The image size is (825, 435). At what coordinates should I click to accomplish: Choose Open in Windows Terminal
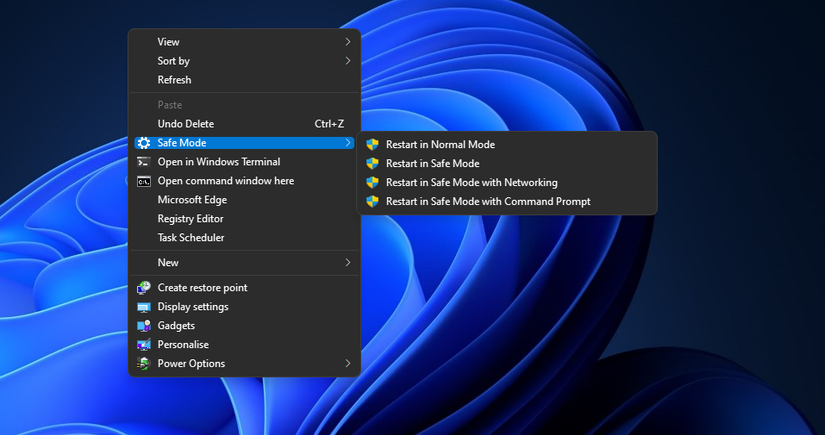click(x=244, y=162)
